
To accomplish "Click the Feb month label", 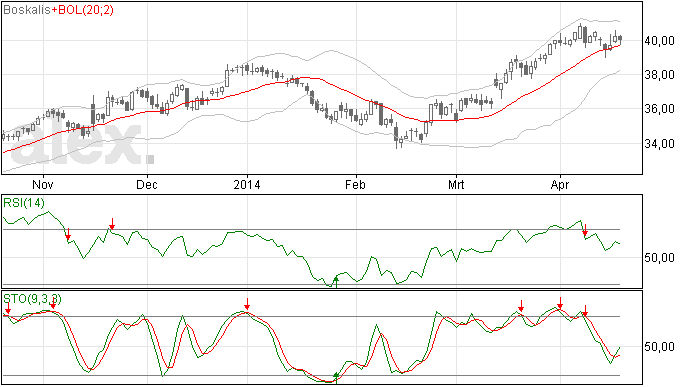I will click(x=355, y=184).
